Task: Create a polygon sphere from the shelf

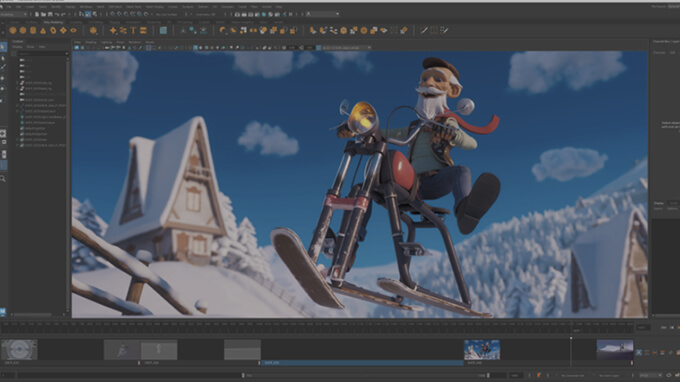Action: (x=13, y=30)
